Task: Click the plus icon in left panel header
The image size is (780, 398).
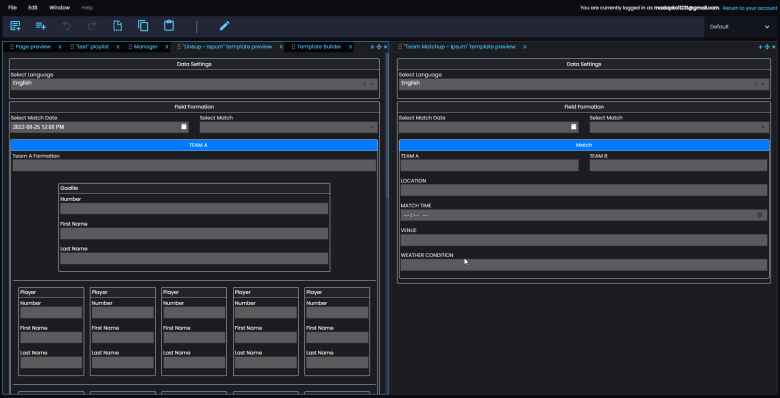Action: 372,47
